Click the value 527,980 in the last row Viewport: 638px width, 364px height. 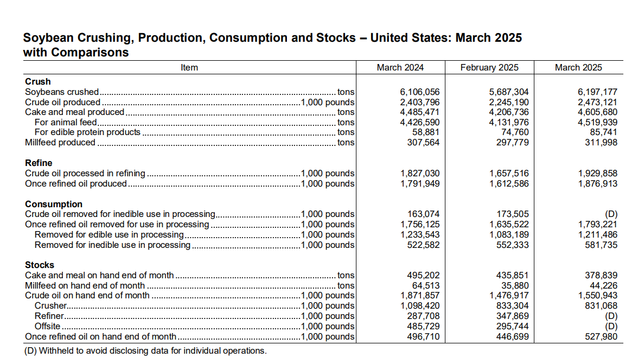click(x=601, y=336)
